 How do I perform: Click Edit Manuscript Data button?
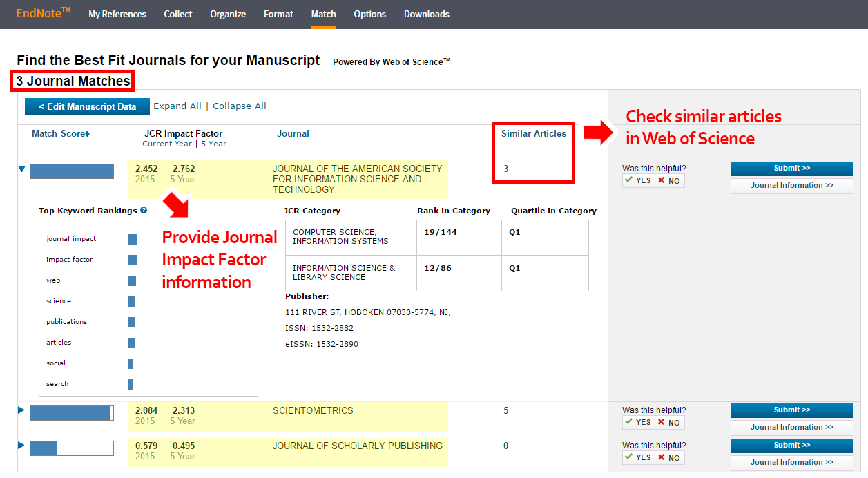click(x=87, y=106)
